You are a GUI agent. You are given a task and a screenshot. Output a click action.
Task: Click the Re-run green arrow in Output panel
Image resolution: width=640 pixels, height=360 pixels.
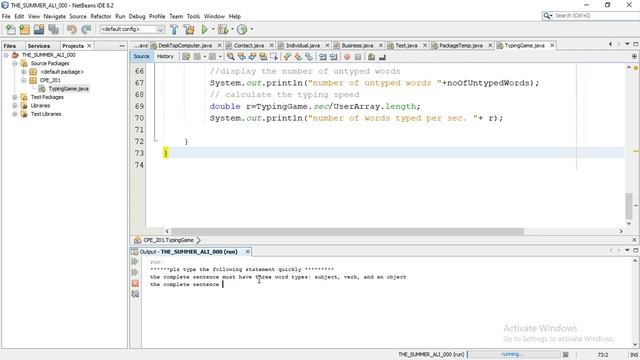pos(135,262)
